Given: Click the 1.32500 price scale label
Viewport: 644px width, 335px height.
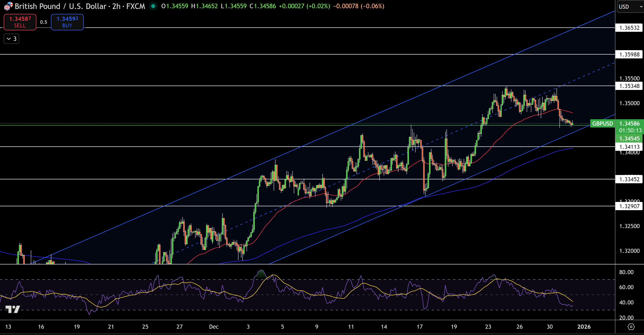Looking at the screenshot, I should pyautogui.click(x=629, y=226).
